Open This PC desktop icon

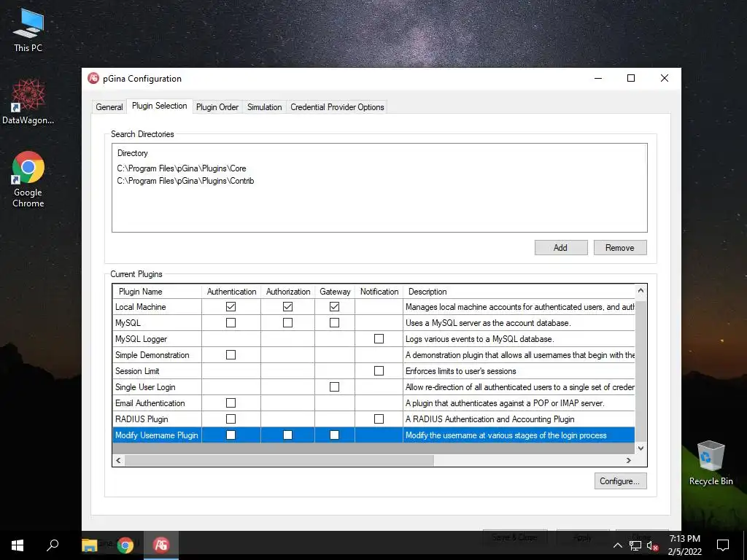point(28,29)
